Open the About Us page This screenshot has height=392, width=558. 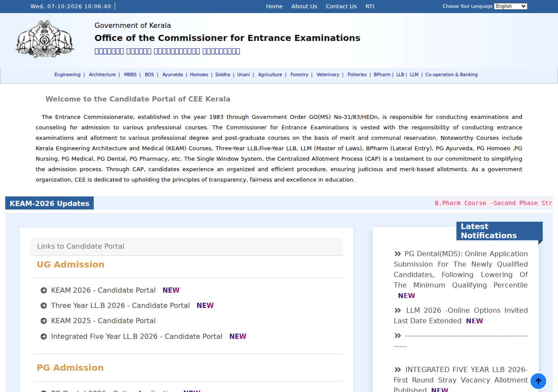[x=304, y=7]
